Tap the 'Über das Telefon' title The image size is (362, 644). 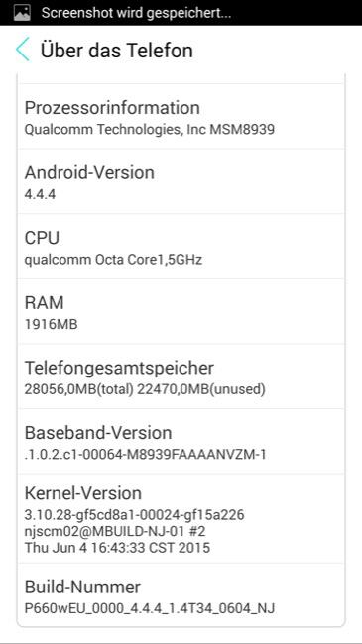coord(116,51)
